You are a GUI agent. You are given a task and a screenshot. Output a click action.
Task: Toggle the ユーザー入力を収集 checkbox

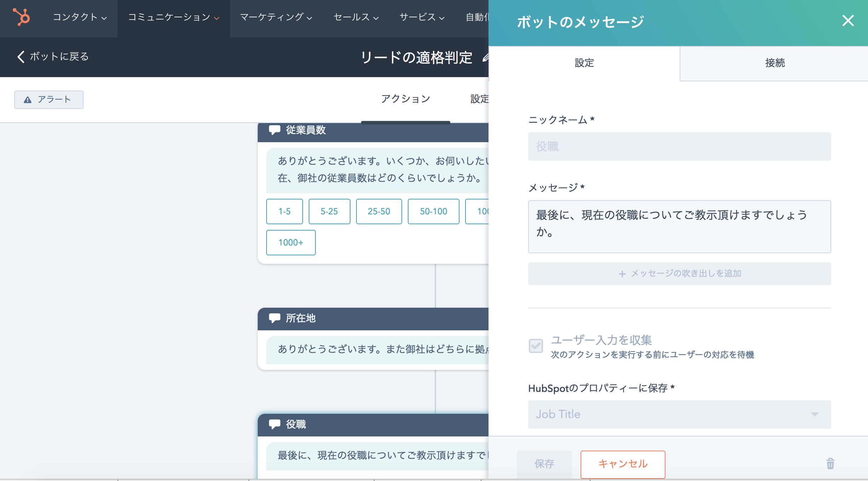pyautogui.click(x=536, y=346)
